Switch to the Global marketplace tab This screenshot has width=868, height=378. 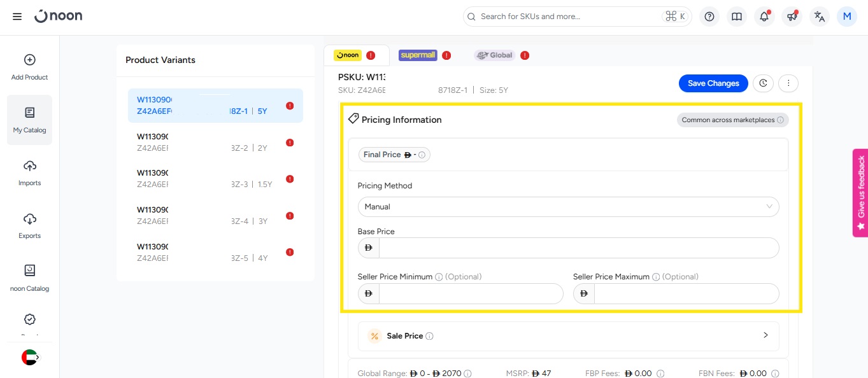click(x=495, y=55)
